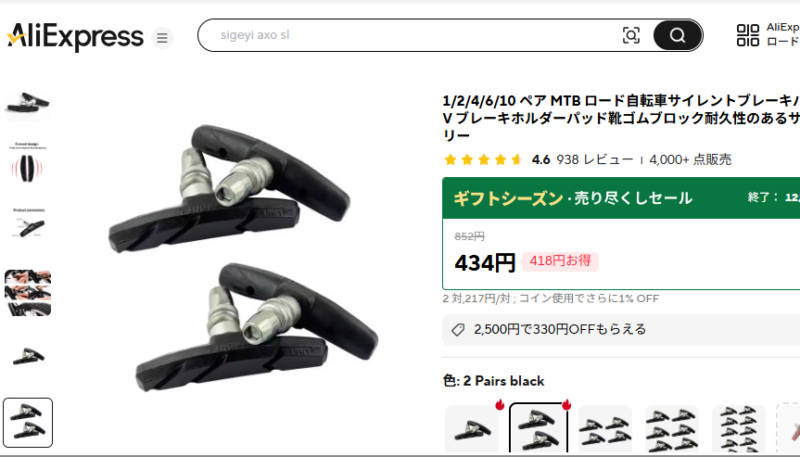Open the QR code app download icon
800x457 pixels.
(x=748, y=35)
